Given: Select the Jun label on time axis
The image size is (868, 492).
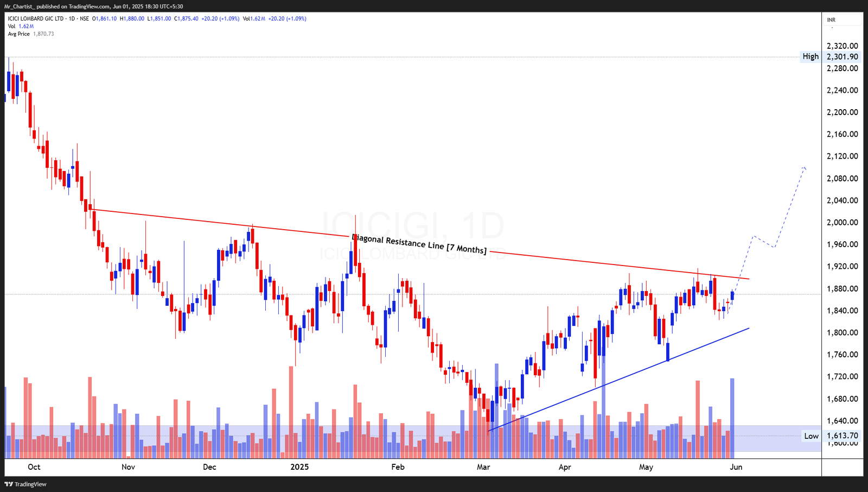Looking at the screenshot, I should coord(737,466).
